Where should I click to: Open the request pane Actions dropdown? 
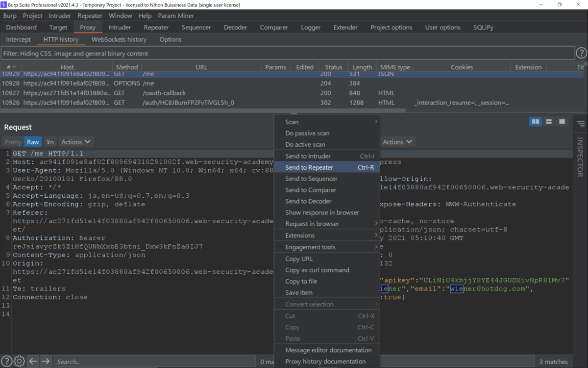(x=76, y=142)
